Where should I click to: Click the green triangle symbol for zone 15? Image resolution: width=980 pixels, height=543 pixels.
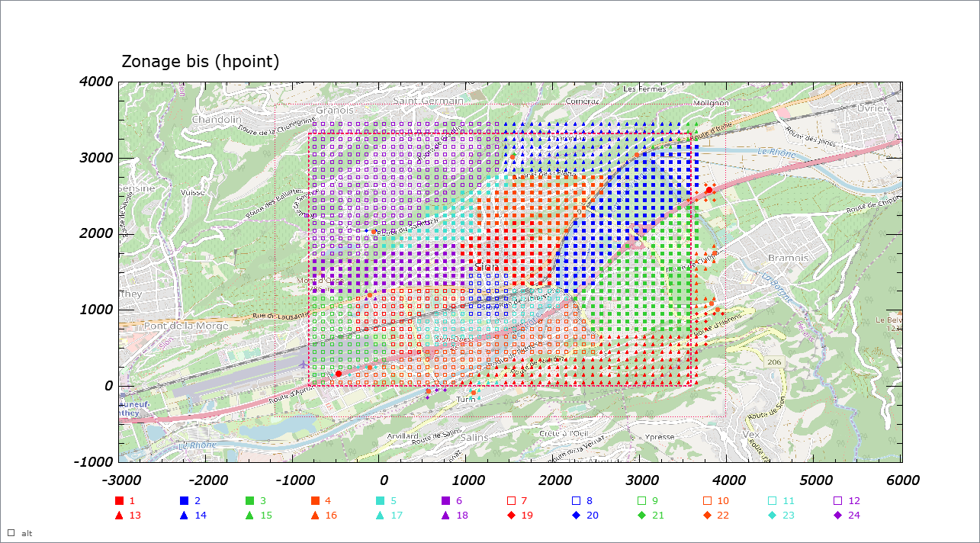(249, 516)
